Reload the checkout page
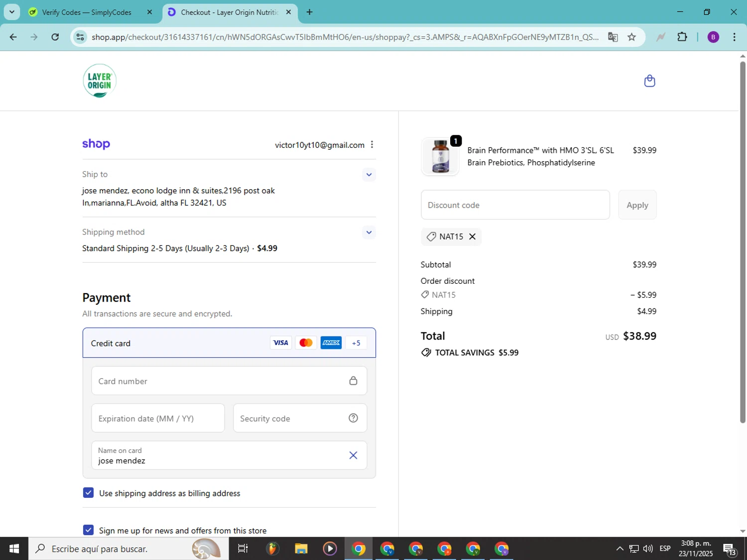747x560 pixels. point(55,37)
